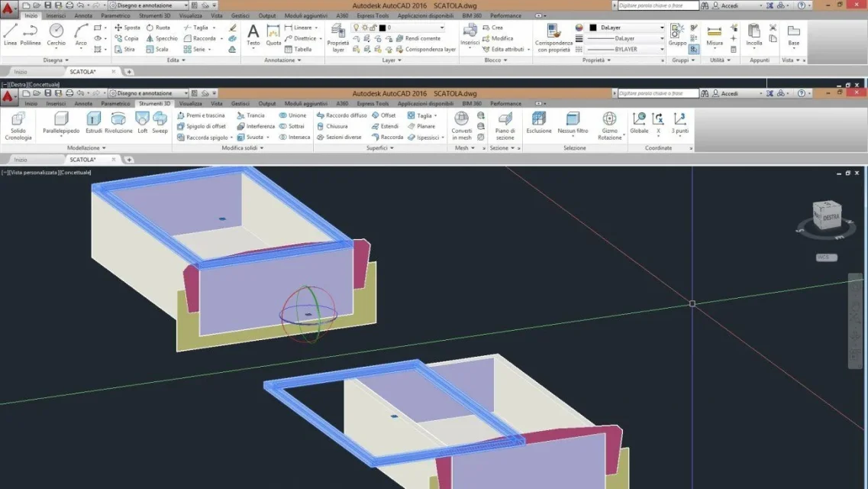Screen dimensions: 868x489
Task: Open the Express Tools tab in upper ribbon
Action: click(x=373, y=16)
